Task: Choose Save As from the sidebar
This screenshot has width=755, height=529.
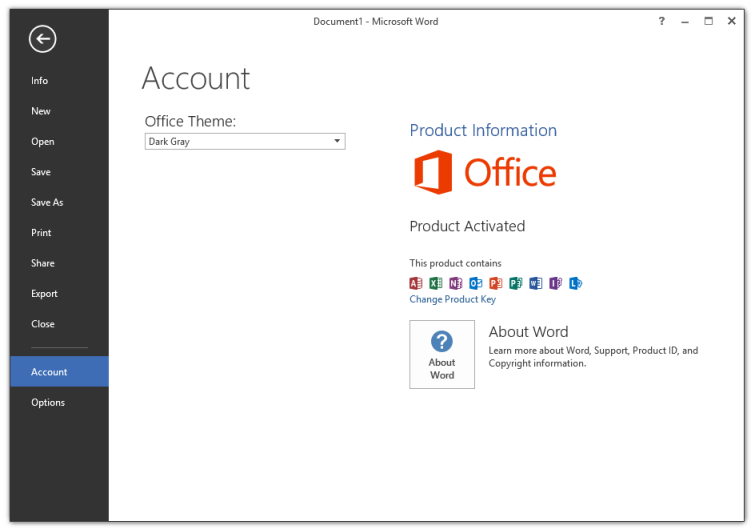Action: point(59,202)
